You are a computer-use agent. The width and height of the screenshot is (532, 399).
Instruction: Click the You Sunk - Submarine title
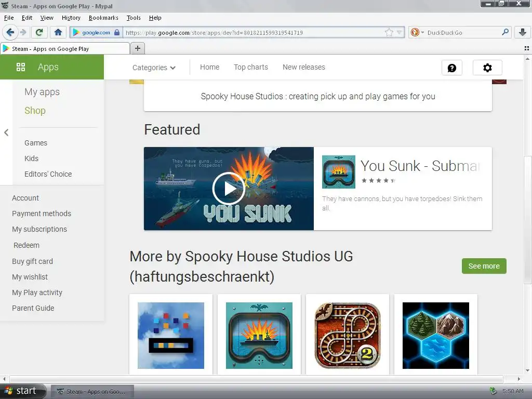click(x=420, y=166)
